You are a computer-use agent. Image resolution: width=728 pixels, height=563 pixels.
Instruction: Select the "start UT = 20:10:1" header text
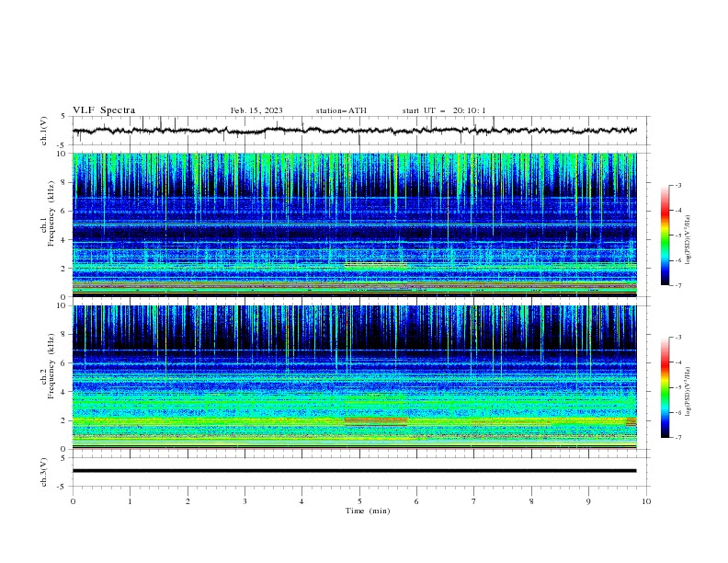pos(443,110)
